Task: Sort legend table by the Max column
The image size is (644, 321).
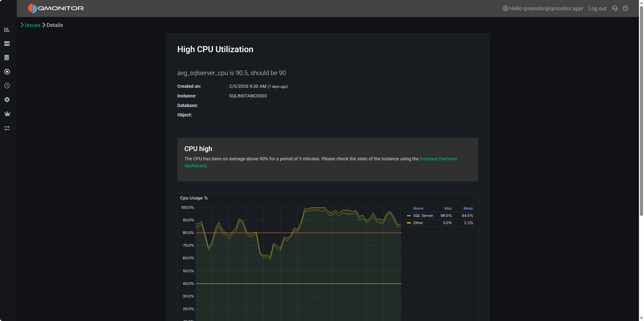Action: point(448,208)
